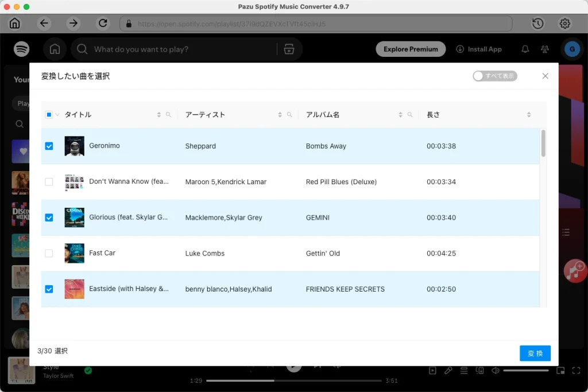Click the Pazu home icon

point(14,23)
